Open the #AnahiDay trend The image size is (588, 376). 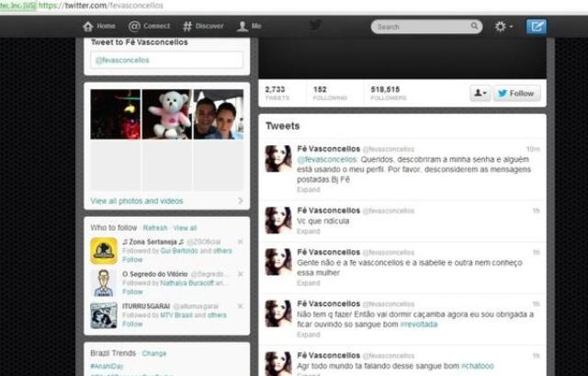coord(107,366)
